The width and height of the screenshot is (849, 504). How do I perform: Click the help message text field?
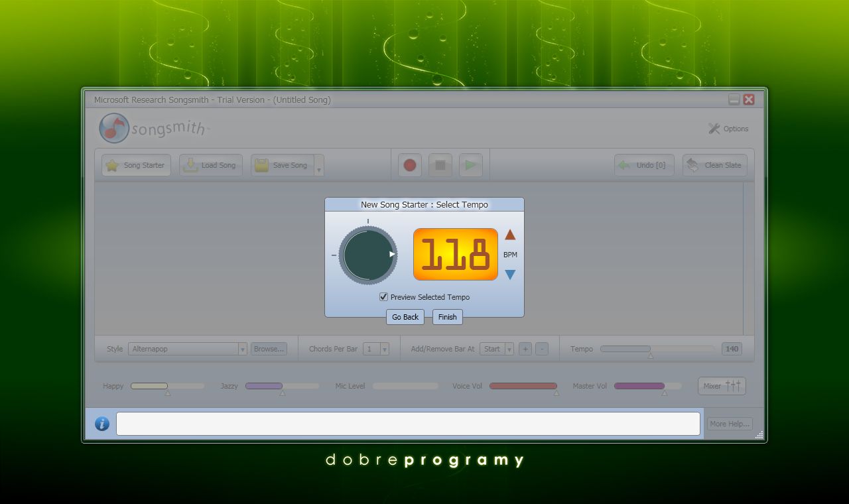point(408,424)
